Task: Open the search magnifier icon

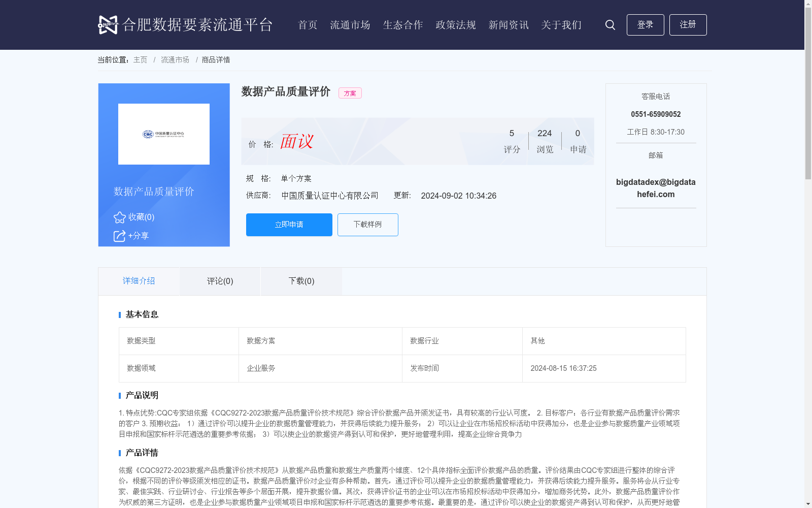Action: 610,25
